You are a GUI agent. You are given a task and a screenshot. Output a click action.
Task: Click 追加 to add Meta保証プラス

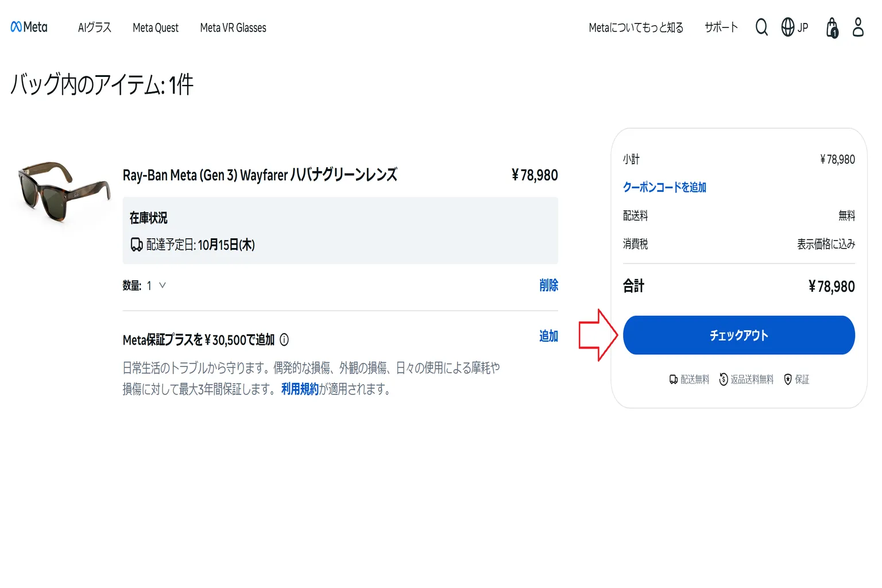[x=548, y=336]
